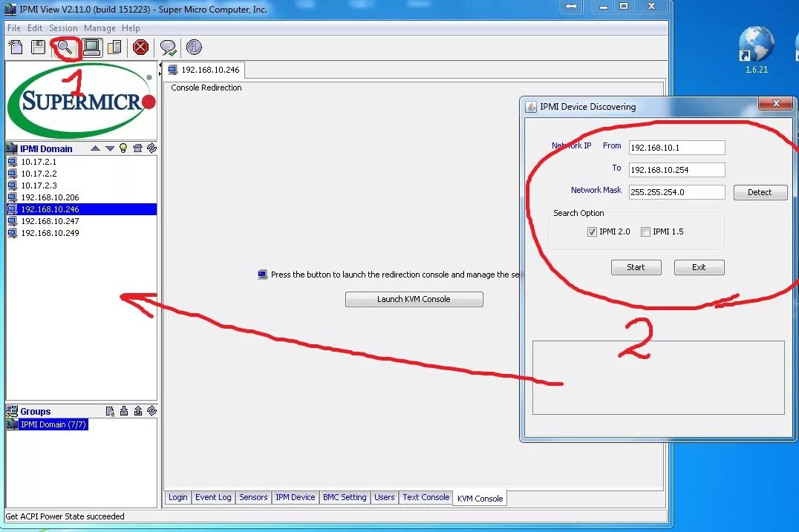
Task: Click the round info toolbar icon
Action: pyautogui.click(x=194, y=47)
